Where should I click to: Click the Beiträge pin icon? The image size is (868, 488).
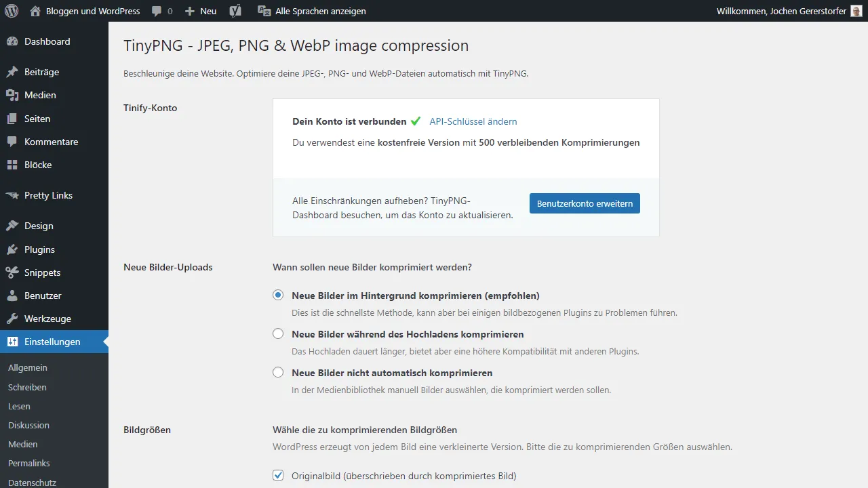[12, 72]
